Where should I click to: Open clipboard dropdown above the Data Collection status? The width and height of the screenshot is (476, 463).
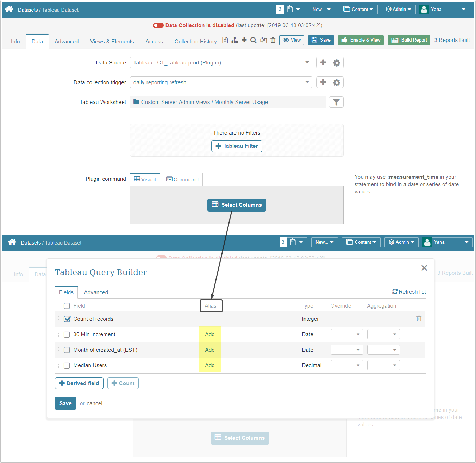point(294,10)
